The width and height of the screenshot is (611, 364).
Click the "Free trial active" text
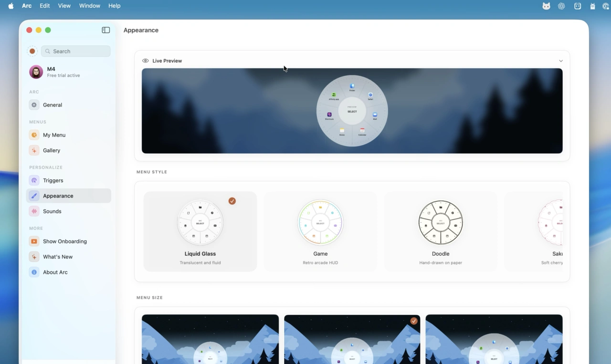coord(63,75)
